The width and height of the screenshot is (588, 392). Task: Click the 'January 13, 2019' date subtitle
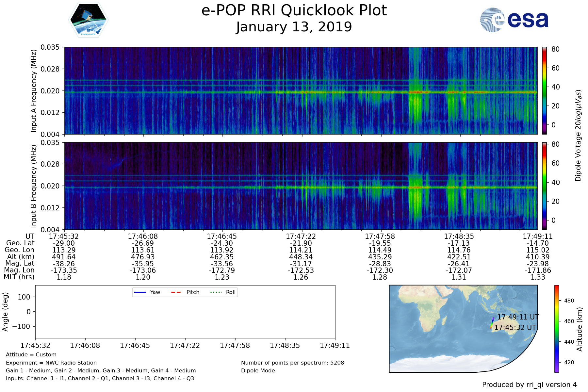pos(294,27)
